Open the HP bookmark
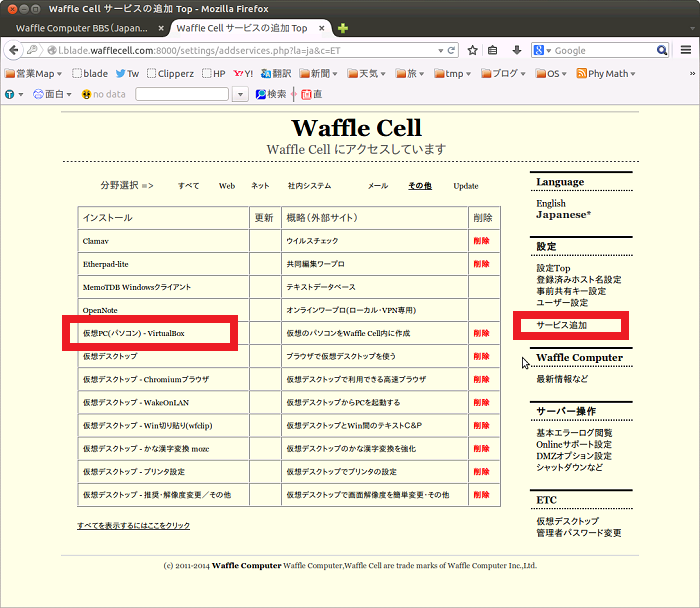This screenshot has width=700, height=608. (213, 74)
